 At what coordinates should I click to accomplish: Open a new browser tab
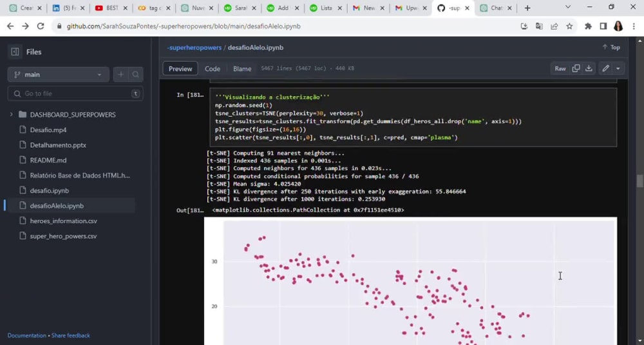click(x=527, y=8)
